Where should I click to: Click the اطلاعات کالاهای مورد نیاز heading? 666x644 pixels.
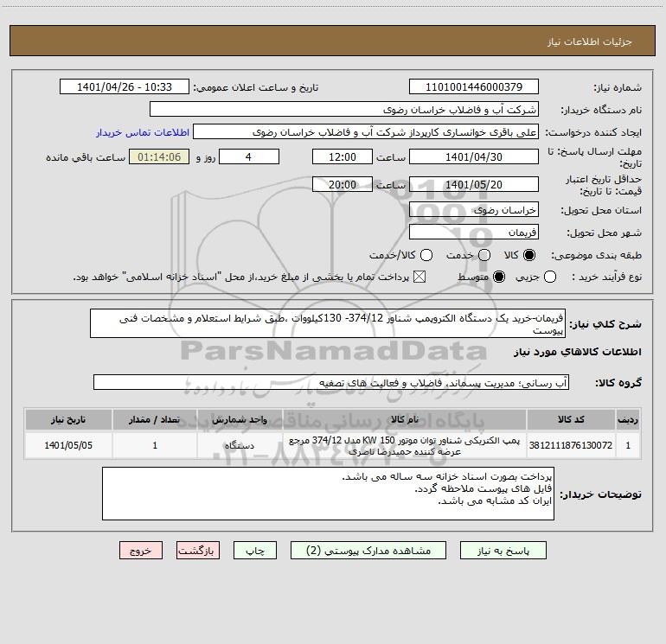pos(578,352)
